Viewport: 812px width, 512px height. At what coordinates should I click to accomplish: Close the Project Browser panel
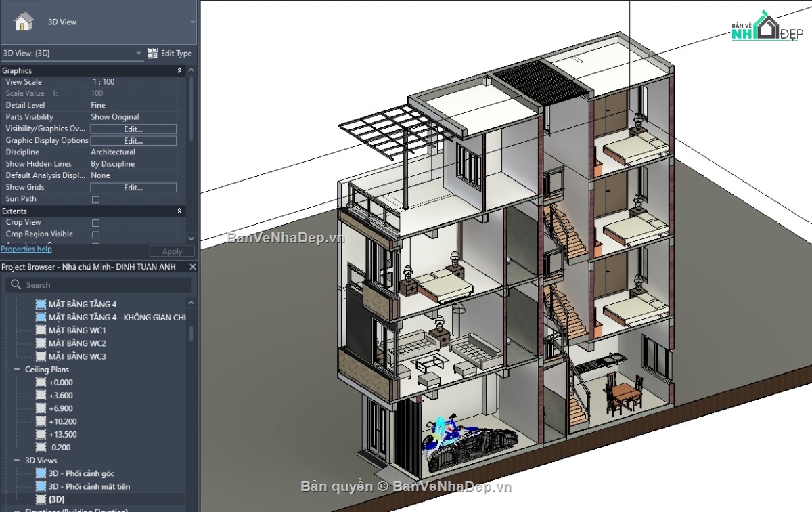(x=192, y=267)
